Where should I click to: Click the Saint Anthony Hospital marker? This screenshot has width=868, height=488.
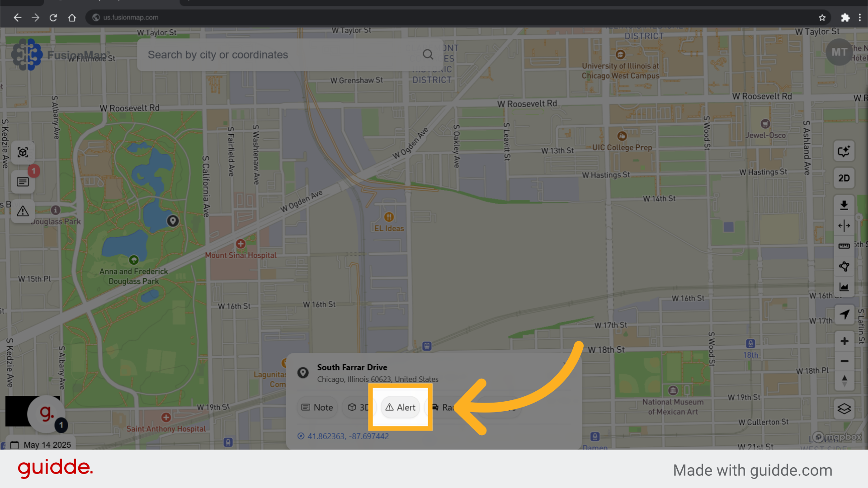[166, 418]
